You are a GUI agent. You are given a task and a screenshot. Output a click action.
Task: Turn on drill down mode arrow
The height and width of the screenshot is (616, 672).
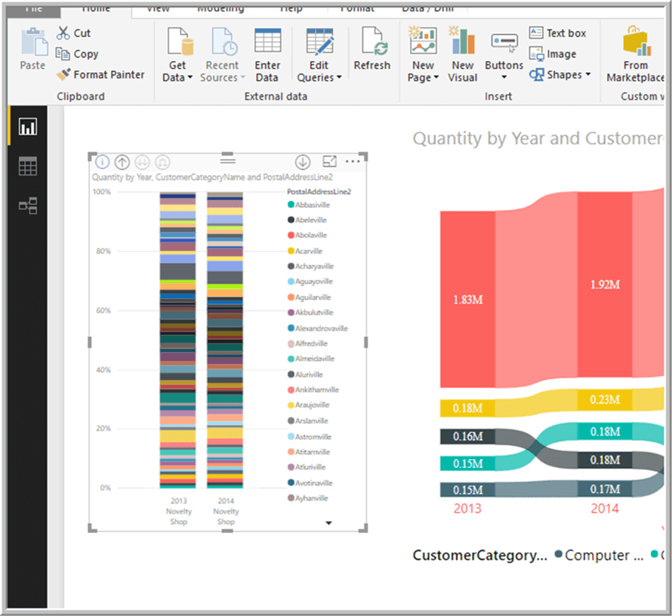point(303,162)
